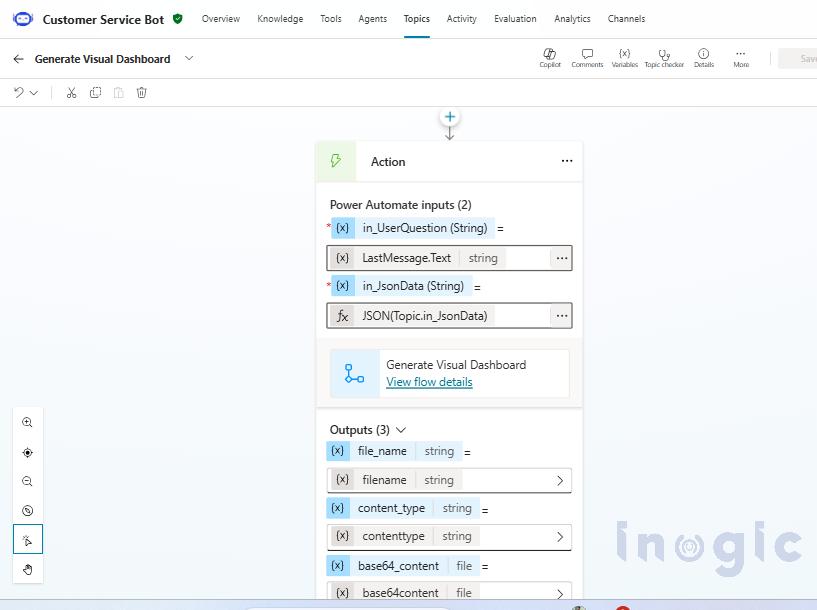The width and height of the screenshot is (817, 610).
Task: Open the More options menu
Action: (x=741, y=58)
